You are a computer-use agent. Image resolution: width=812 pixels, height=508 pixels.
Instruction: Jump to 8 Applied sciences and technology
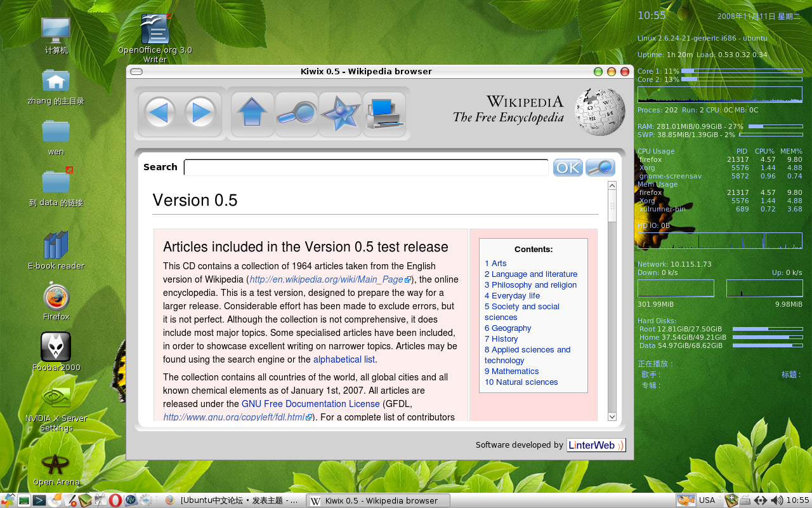pos(527,355)
